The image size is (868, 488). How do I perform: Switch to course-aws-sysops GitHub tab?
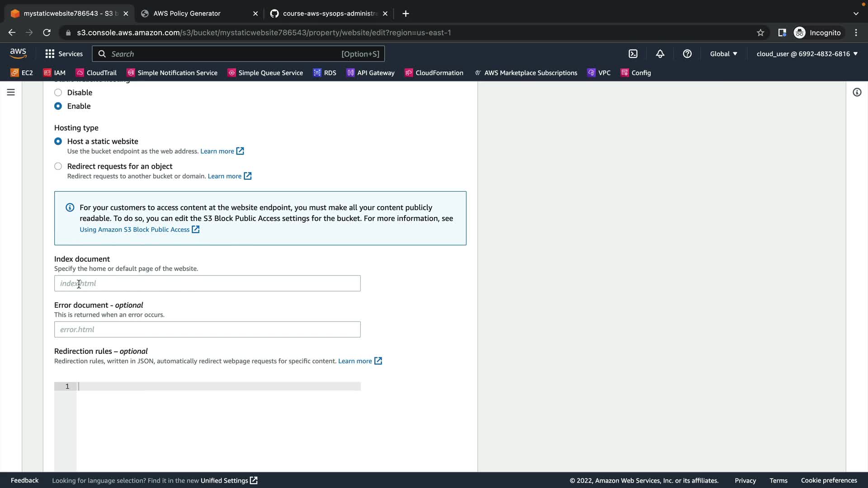click(329, 14)
